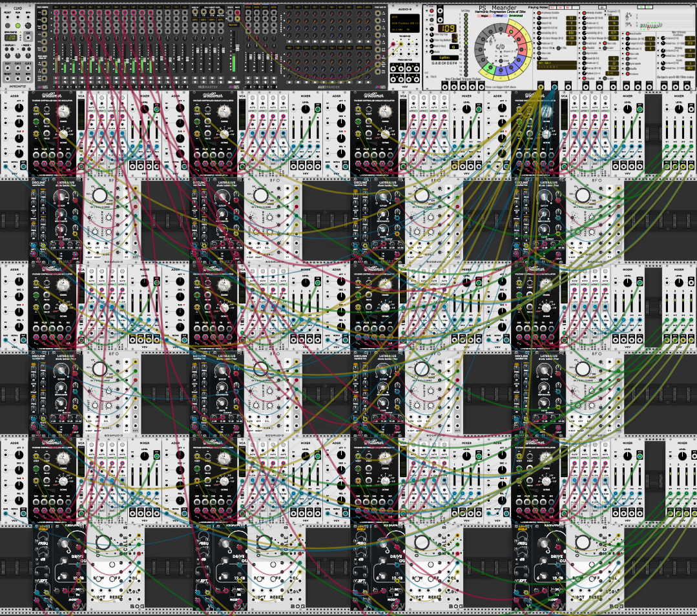Click Meander output jack with yellow cables
The width and height of the screenshot is (697, 616).
(x=541, y=87)
